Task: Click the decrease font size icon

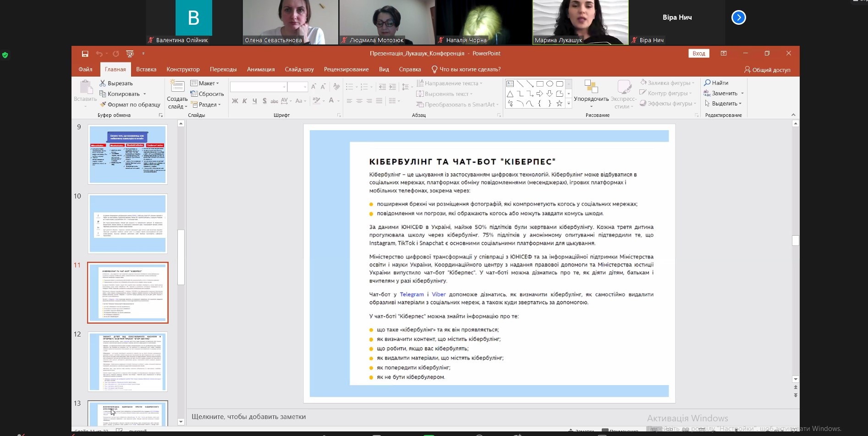Action: click(324, 87)
